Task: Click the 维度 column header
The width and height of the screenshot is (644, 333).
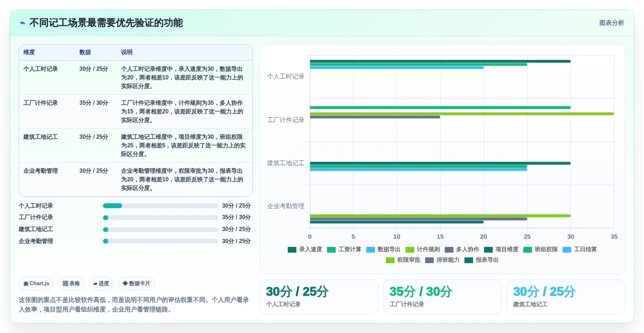Action: (x=29, y=52)
